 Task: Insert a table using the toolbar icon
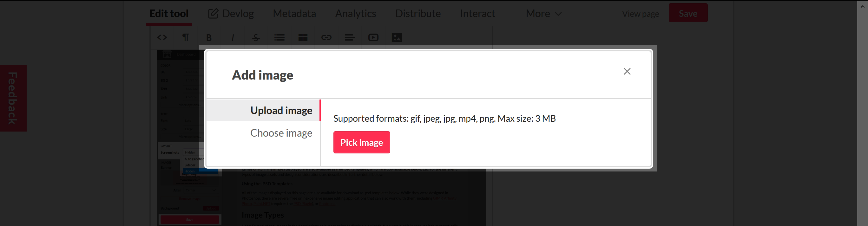coord(303,37)
